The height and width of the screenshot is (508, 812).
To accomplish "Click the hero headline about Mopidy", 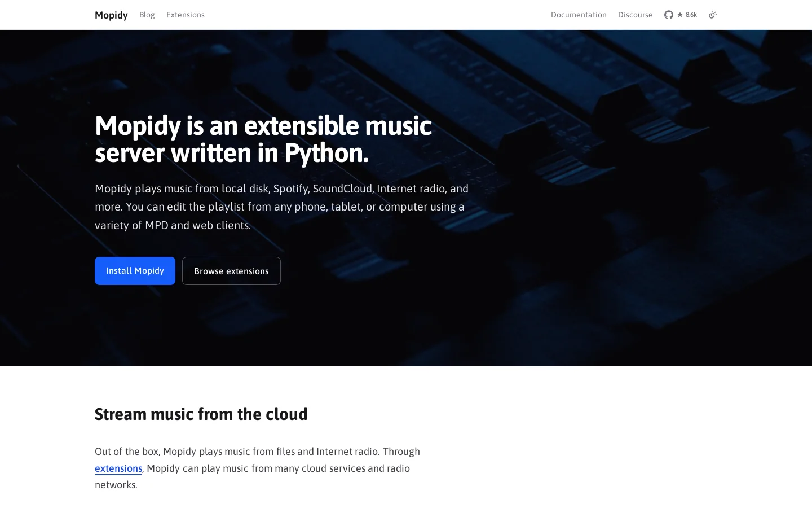I will pos(263,139).
